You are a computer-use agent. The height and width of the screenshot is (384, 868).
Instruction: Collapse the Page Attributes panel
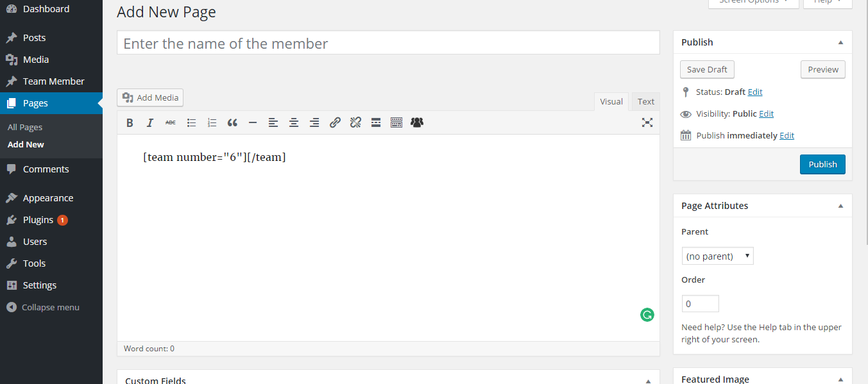click(840, 206)
